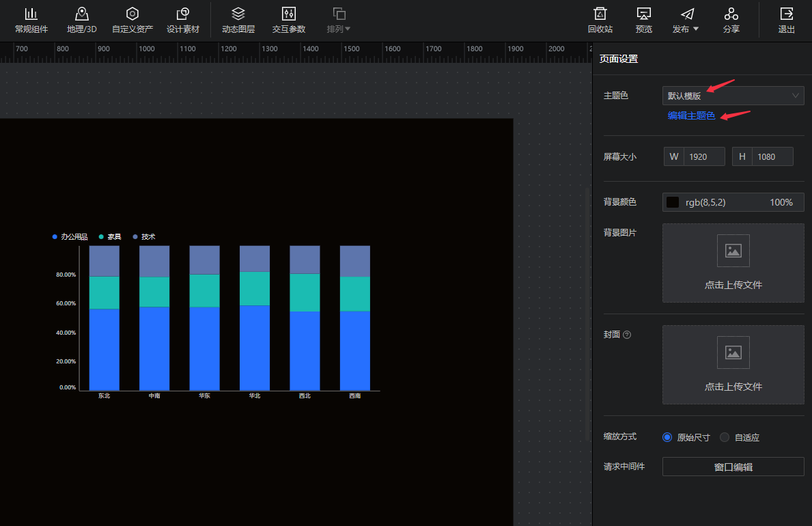Expand the 主题色 theme dropdown
This screenshot has width=812, height=526.
coord(733,96)
